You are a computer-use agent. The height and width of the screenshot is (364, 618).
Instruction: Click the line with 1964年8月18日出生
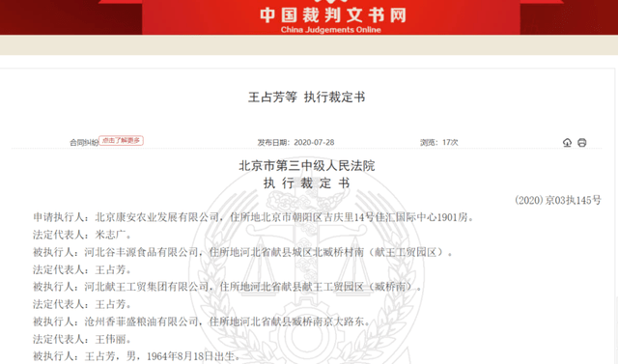(136, 356)
